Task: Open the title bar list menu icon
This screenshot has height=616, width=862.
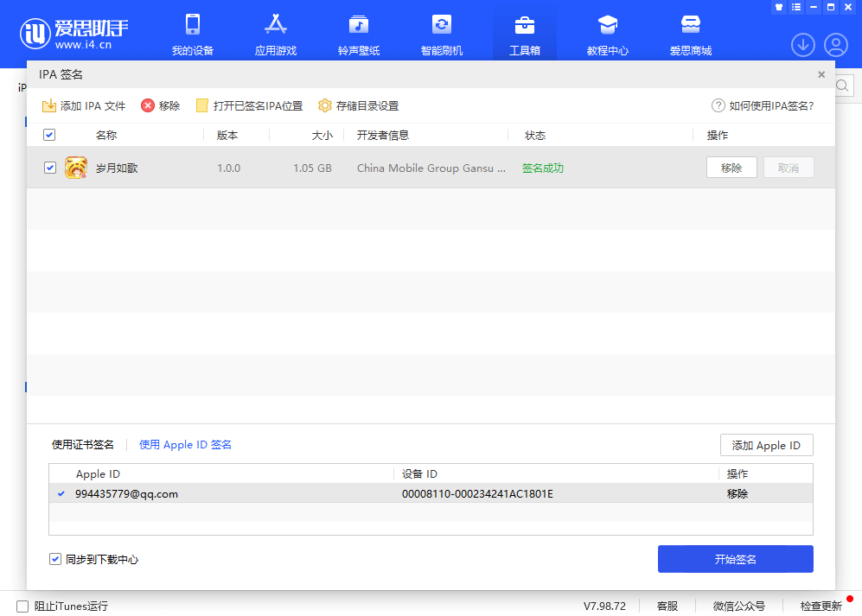Action: point(796,7)
